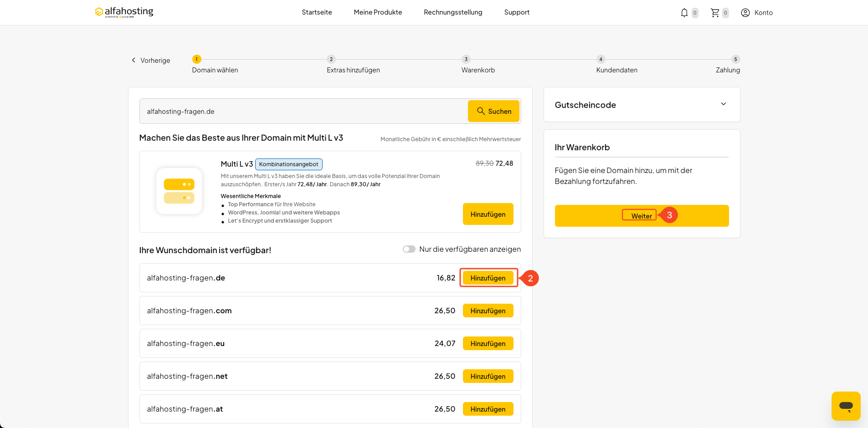868x428 pixels.
Task: Add alfahosting-fragen.de domain
Action: tap(488, 278)
